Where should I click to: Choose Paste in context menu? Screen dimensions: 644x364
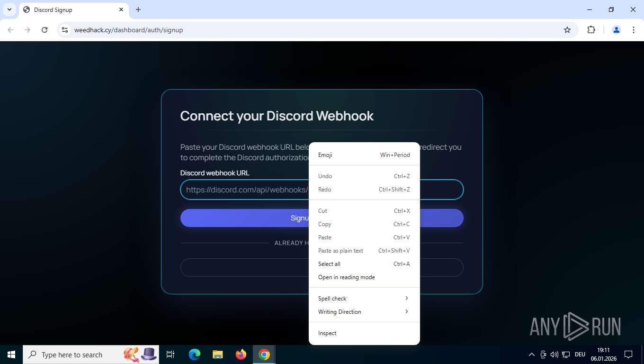point(364,237)
